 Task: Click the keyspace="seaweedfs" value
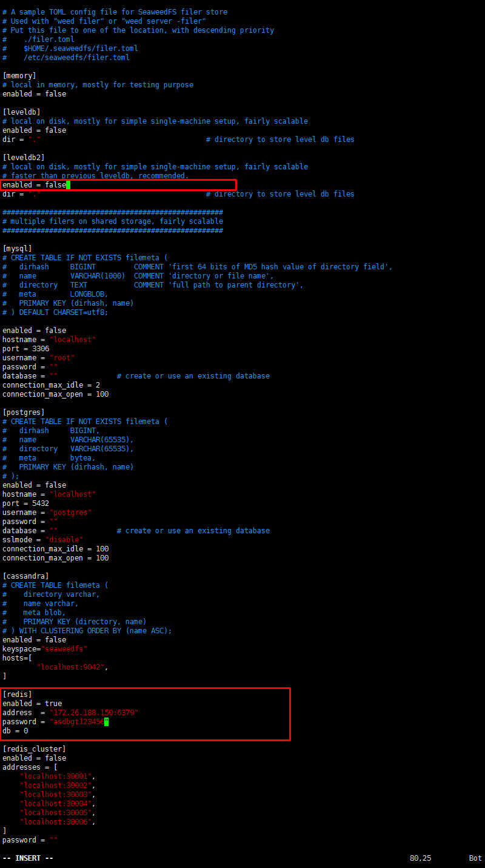(x=64, y=649)
